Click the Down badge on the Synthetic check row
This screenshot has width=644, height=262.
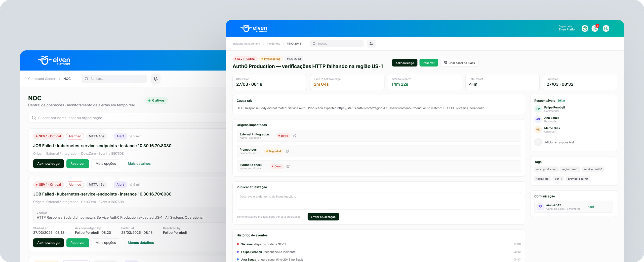(x=277, y=167)
